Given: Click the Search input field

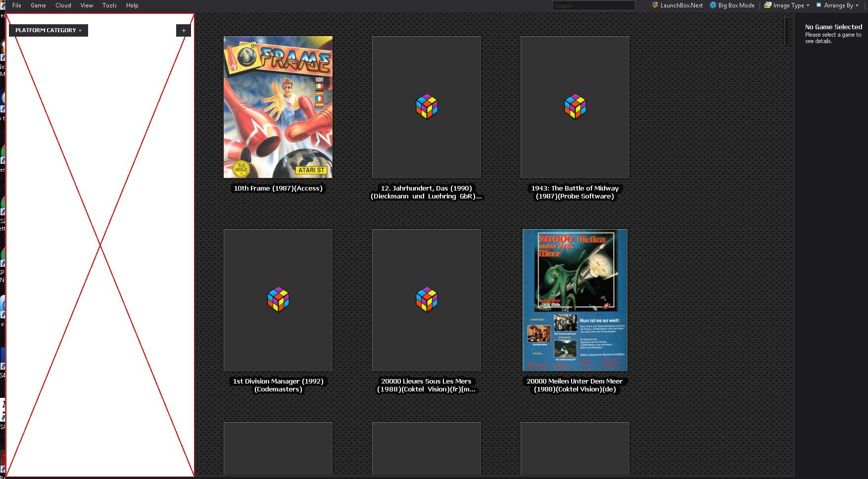Looking at the screenshot, I should [593, 5].
